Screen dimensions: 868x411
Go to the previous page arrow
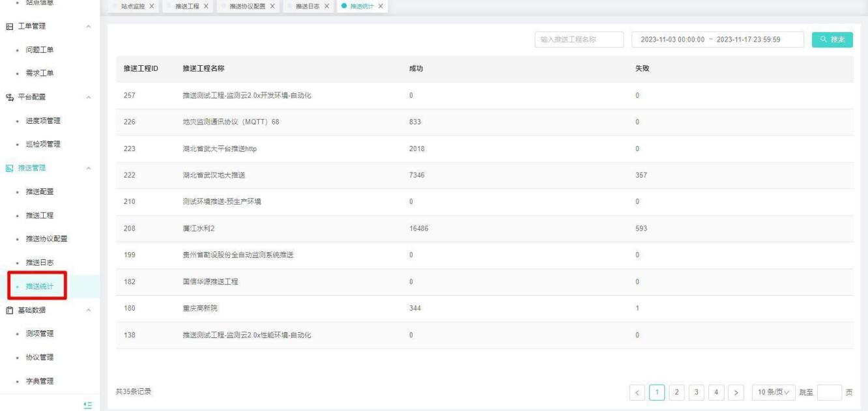point(639,392)
